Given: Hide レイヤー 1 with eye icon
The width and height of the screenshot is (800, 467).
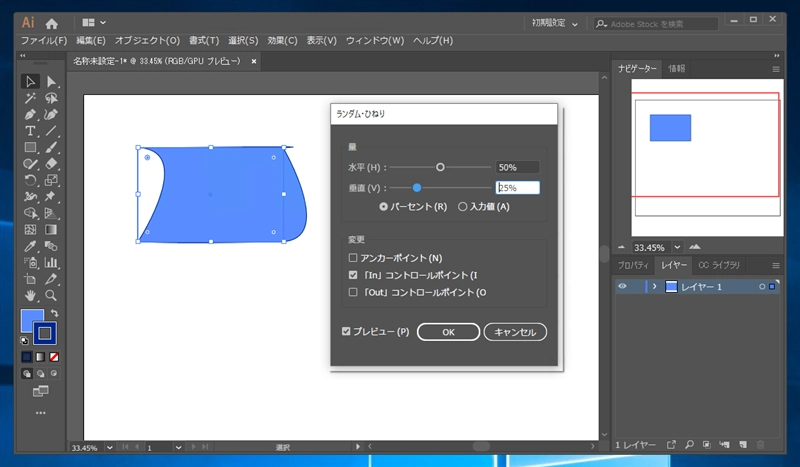Looking at the screenshot, I should (x=622, y=286).
